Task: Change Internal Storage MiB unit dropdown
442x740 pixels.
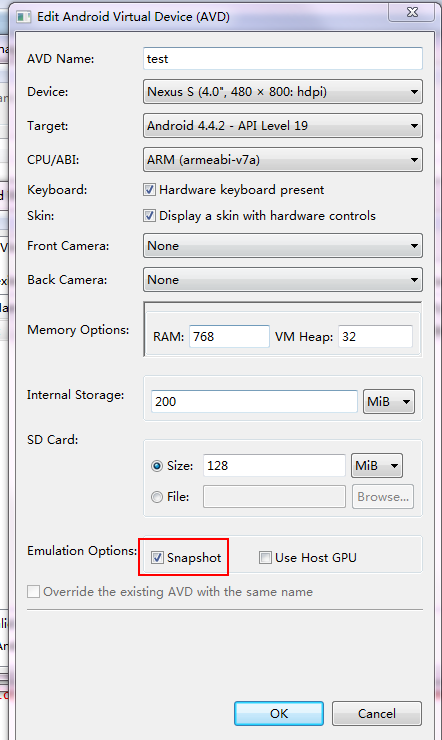Action: (x=389, y=402)
